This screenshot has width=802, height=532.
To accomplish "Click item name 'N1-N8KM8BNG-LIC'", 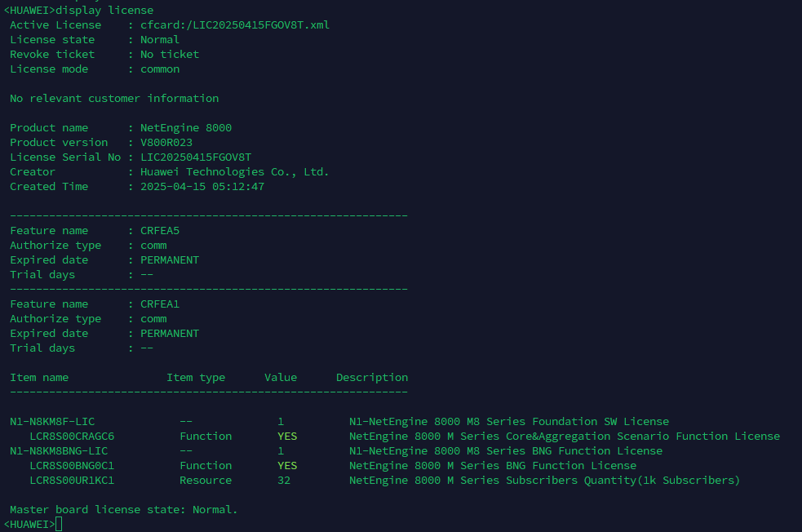I will tap(59, 451).
